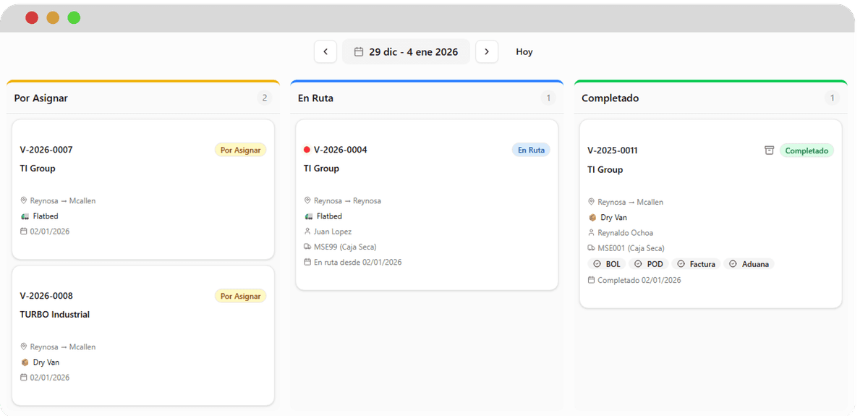868x416 pixels.
Task: Click calendar icon on V-2026-0007 date
Action: (24, 232)
